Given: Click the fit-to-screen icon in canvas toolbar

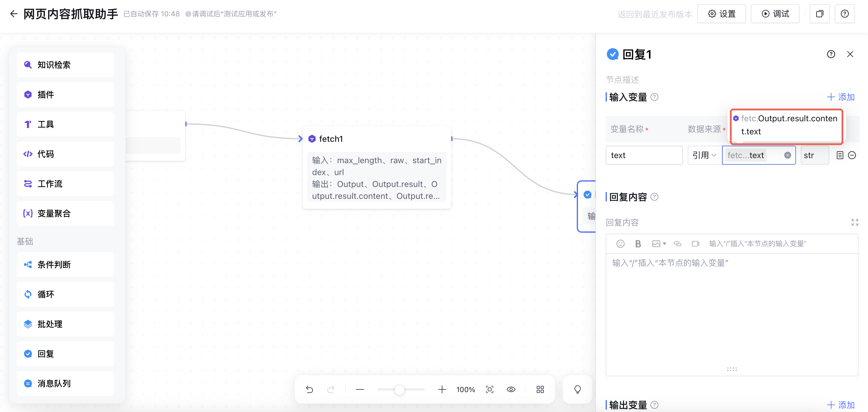Looking at the screenshot, I should click(x=490, y=389).
